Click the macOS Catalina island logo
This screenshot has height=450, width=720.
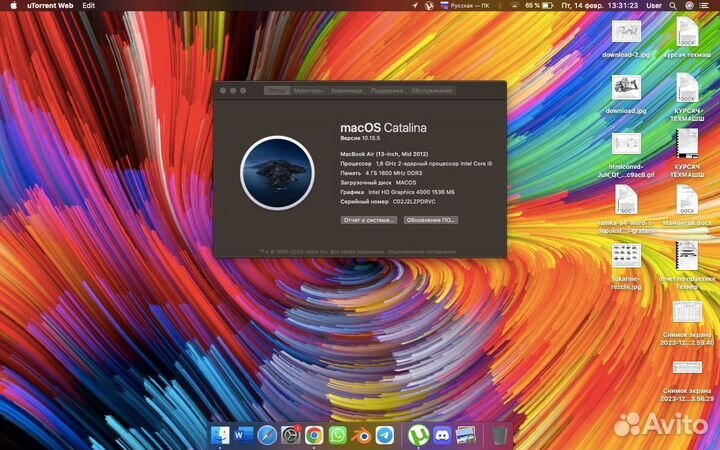click(x=277, y=173)
